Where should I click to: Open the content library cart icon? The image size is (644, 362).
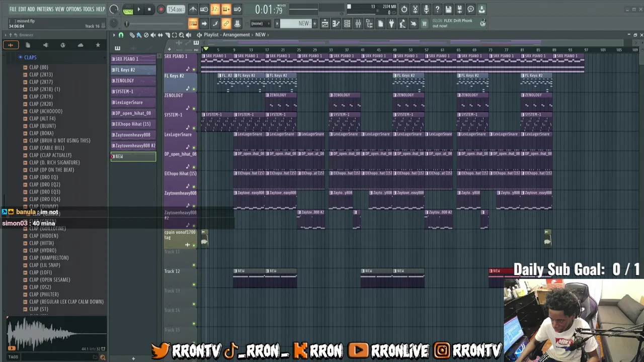(425, 24)
